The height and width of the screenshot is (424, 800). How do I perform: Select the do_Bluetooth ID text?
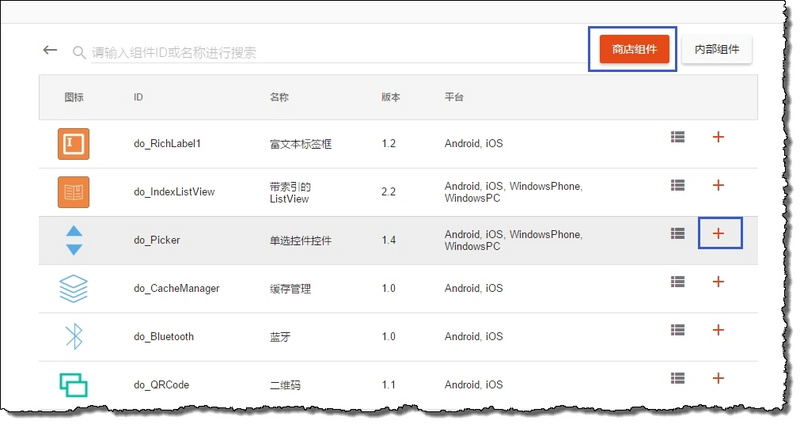tap(164, 337)
